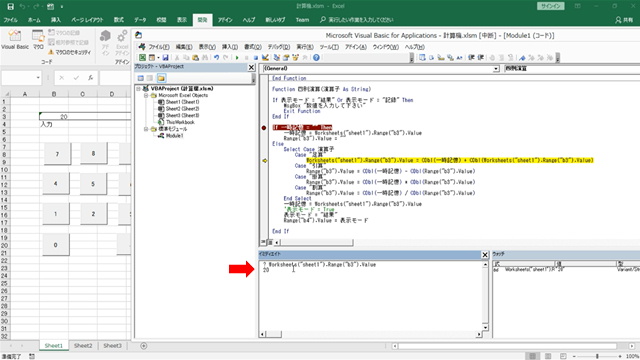This screenshot has width=640, height=360.
Task: Open the デバッグ(D) menu in VBA editor
Action: tap(279, 47)
